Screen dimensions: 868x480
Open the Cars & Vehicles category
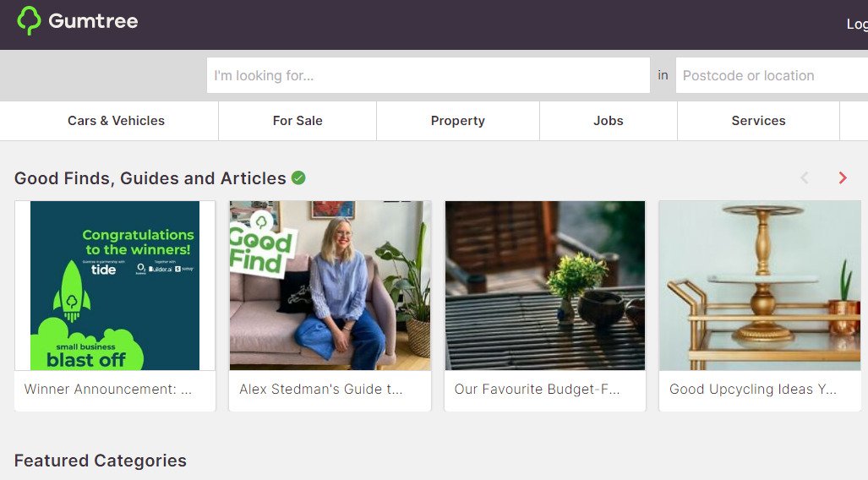(116, 121)
